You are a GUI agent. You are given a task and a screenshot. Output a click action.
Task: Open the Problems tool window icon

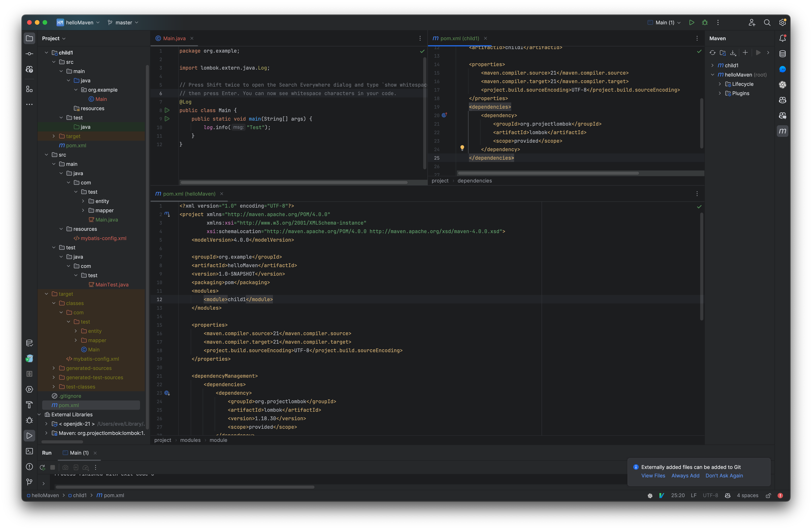point(30,466)
